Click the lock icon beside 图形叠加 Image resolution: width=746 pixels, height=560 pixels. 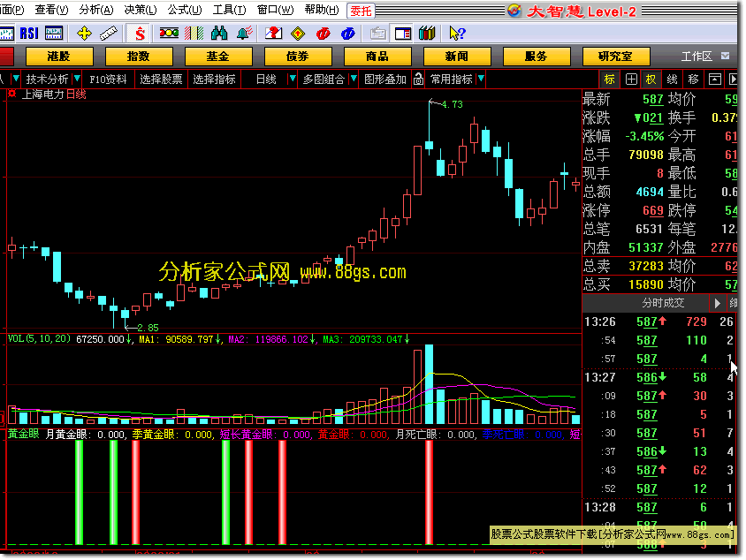tap(418, 79)
